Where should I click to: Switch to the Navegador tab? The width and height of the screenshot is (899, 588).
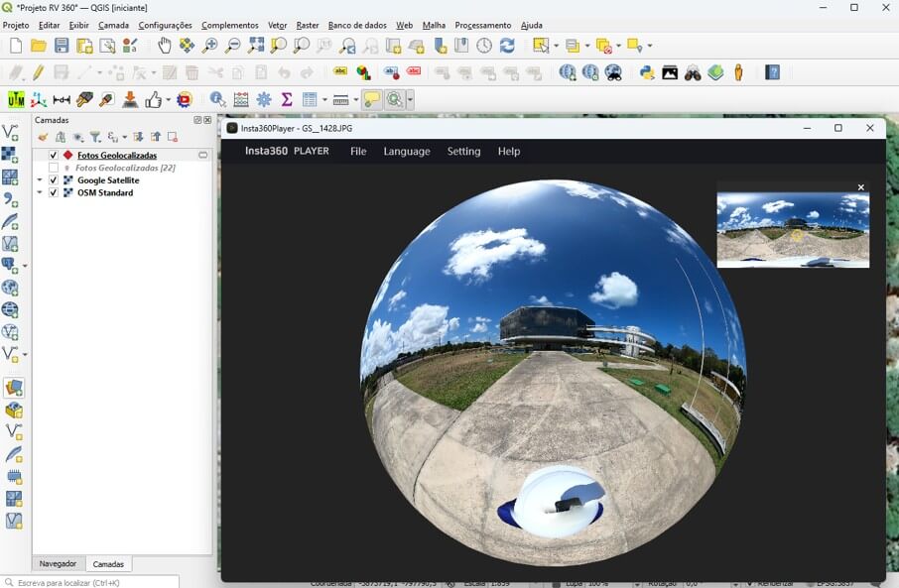(x=58, y=563)
